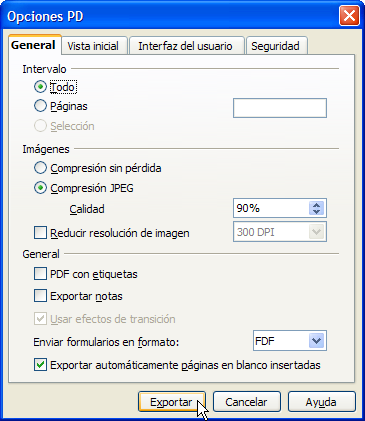Choose the Páginas radio option

click(40, 106)
